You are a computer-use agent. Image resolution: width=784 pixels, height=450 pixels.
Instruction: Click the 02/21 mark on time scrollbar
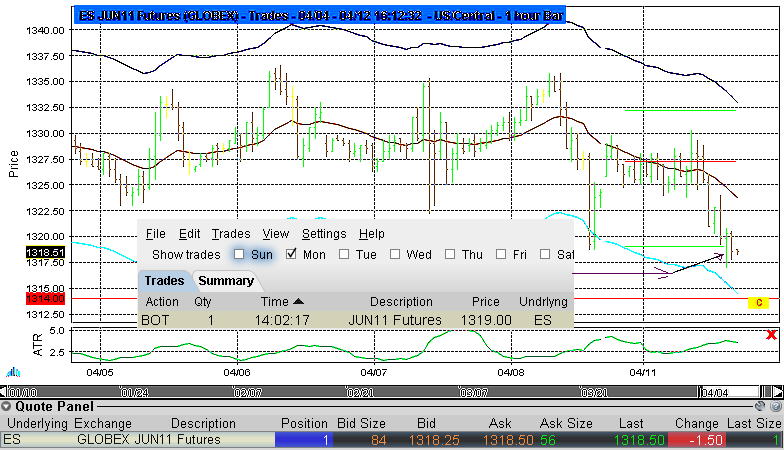(360, 392)
